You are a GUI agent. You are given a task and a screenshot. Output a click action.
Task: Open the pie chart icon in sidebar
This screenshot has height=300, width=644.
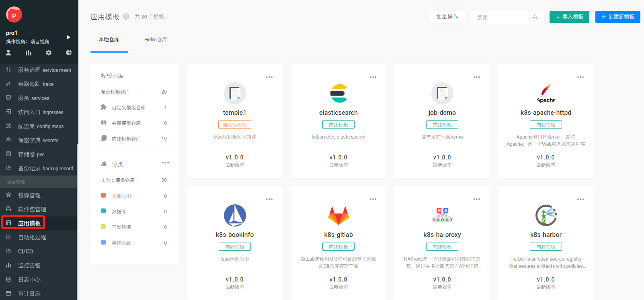(69, 53)
